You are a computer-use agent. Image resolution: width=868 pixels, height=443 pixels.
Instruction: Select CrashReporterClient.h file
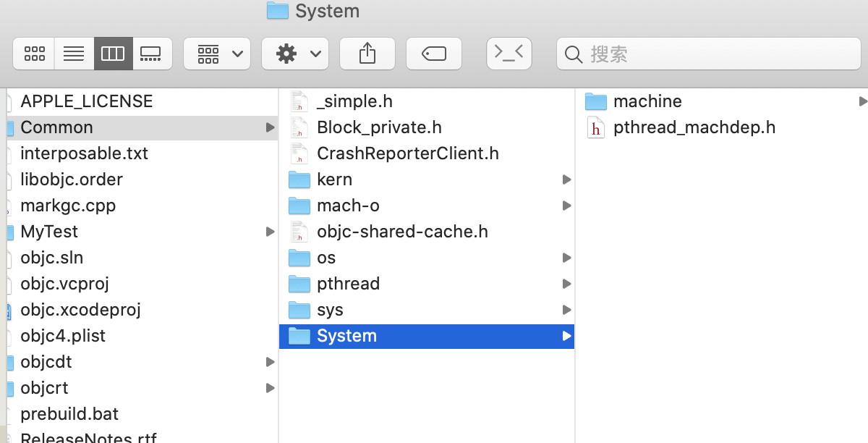(x=407, y=153)
